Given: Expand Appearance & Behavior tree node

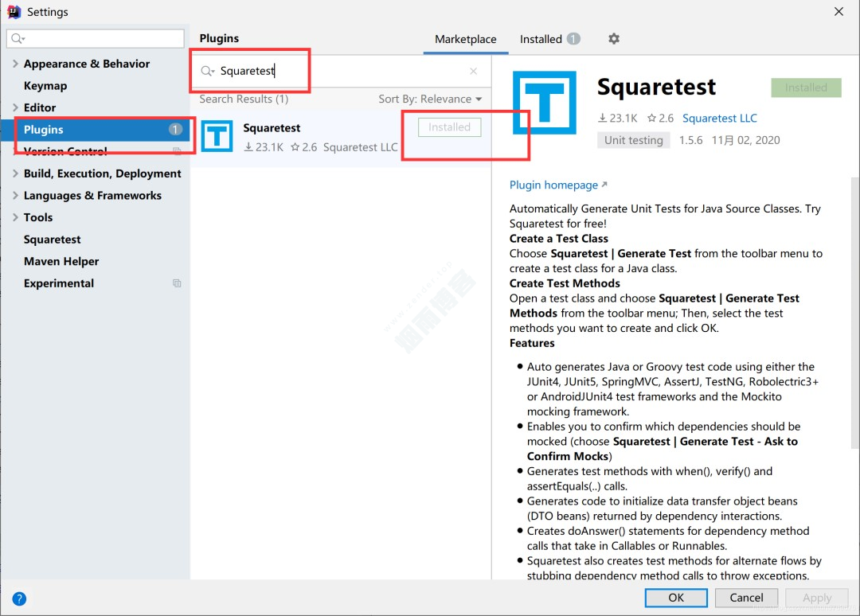Looking at the screenshot, I should click(15, 64).
